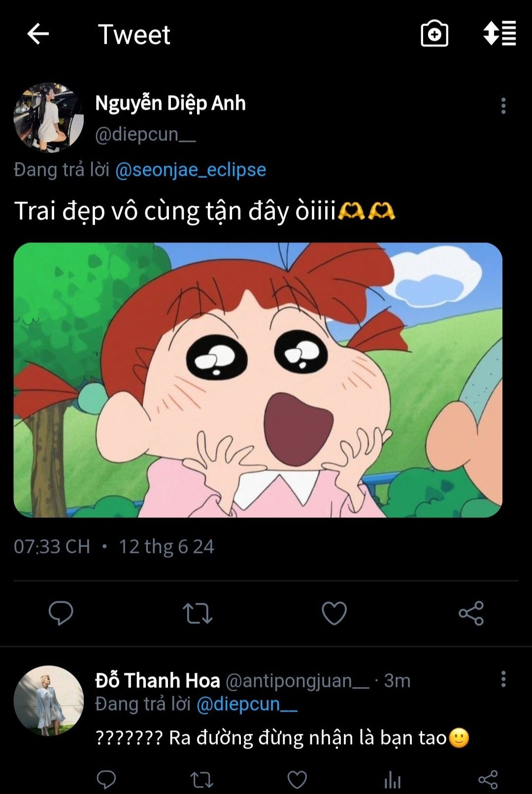Tap the back arrow

(38, 35)
